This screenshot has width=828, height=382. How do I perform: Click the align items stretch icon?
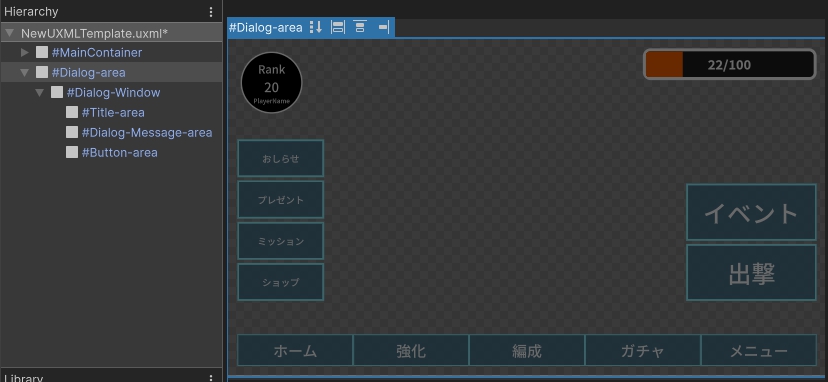point(338,27)
